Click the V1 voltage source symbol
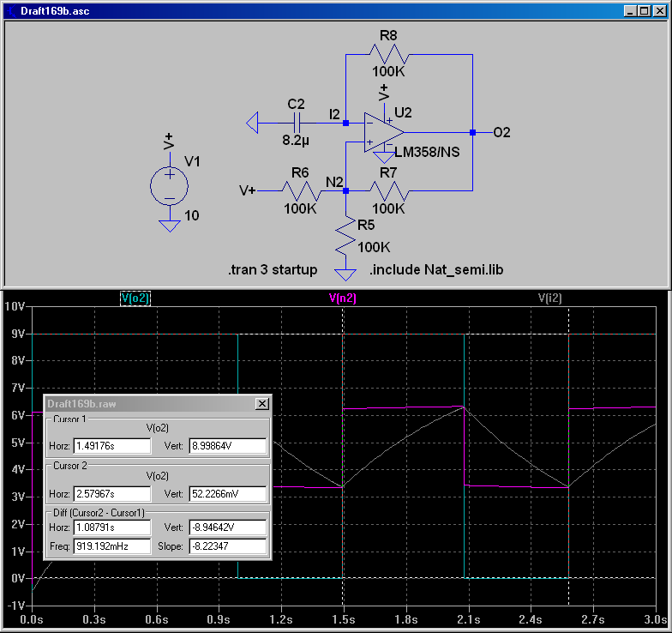672x633 pixels. 169,185
